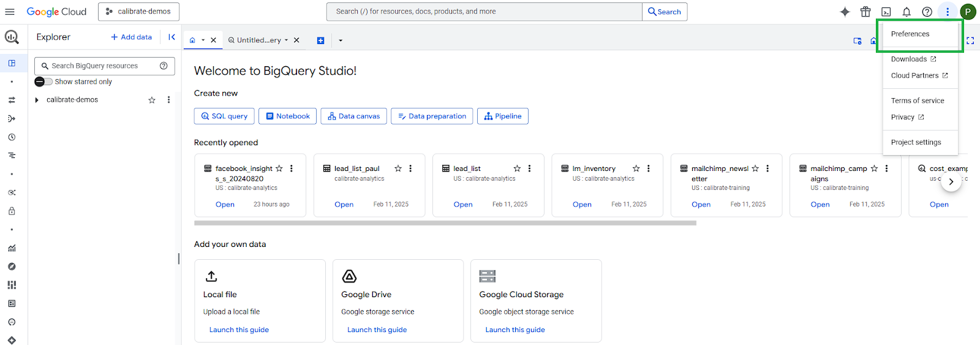This screenshot has height=345, width=980.
Task: Open the stacked-lines job history sidebar icon
Action: 12,156
